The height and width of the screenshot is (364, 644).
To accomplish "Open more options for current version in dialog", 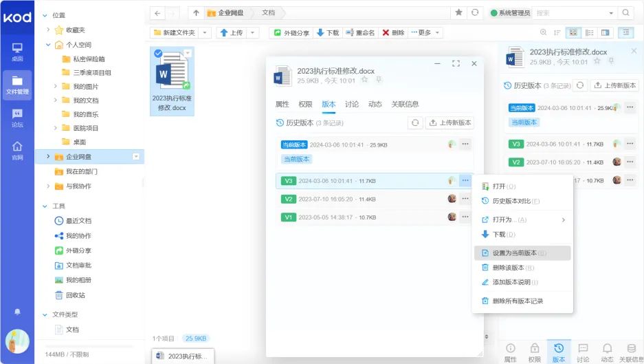I will coord(465,144).
